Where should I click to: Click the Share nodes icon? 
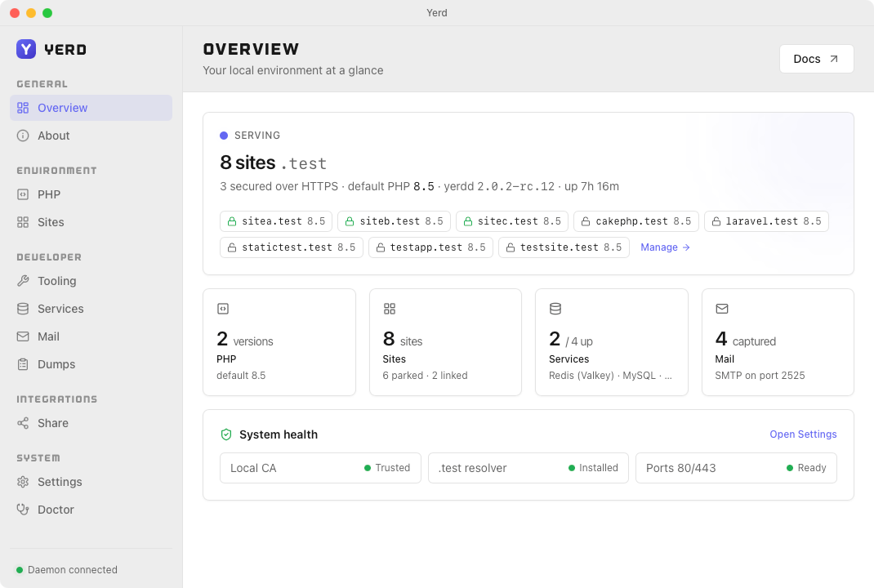(x=23, y=423)
